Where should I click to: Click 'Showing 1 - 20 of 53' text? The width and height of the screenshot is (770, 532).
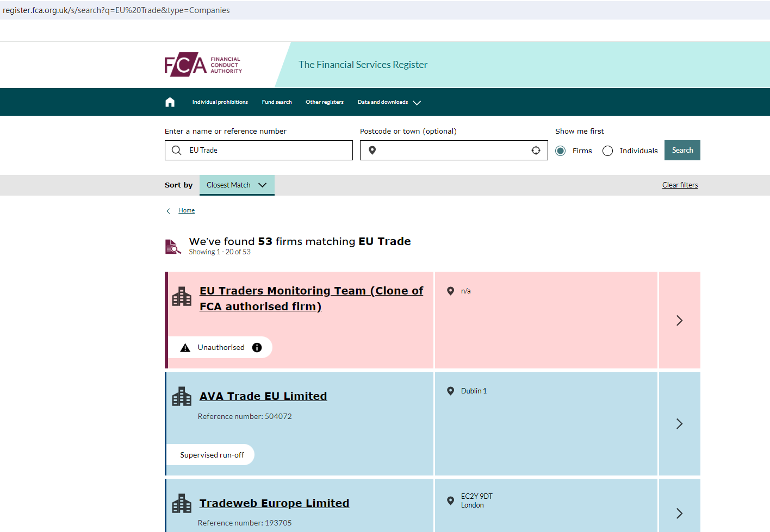pyautogui.click(x=220, y=252)
